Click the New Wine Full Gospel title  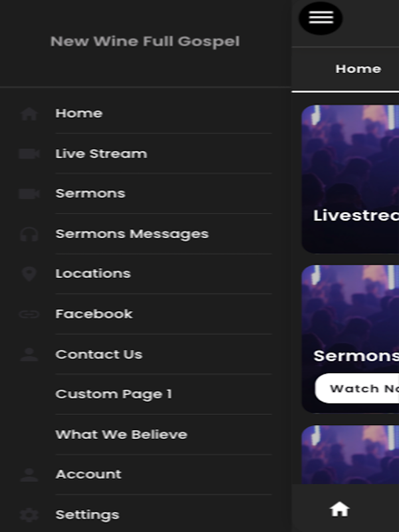click(x=145, y=41)
